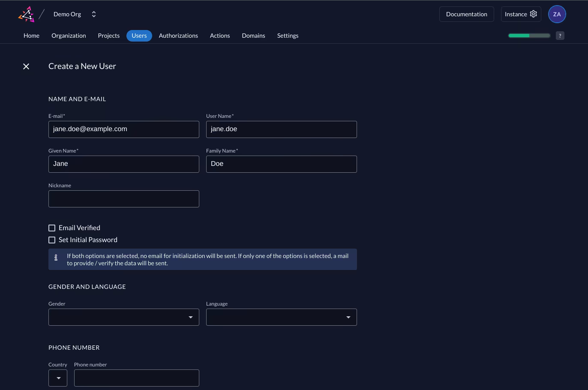Click the Zitadel logo icon
588x390 pixels.
(x=26, y=14)
